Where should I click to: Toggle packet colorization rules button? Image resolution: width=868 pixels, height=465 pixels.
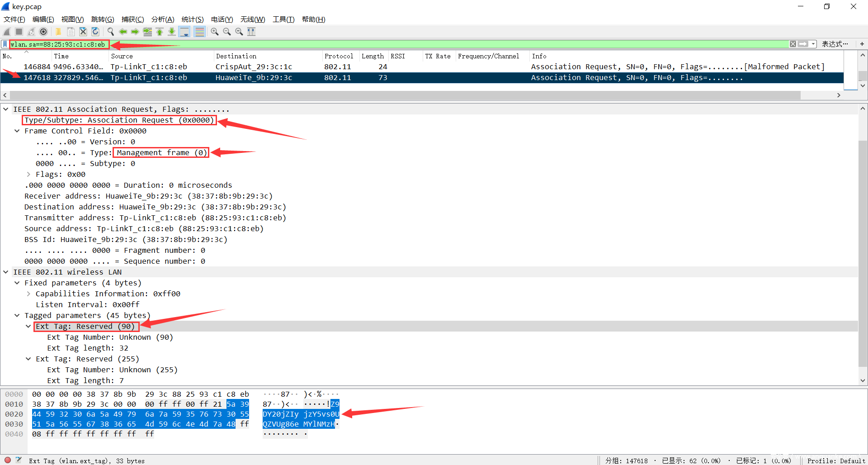[x=199, y=32]
